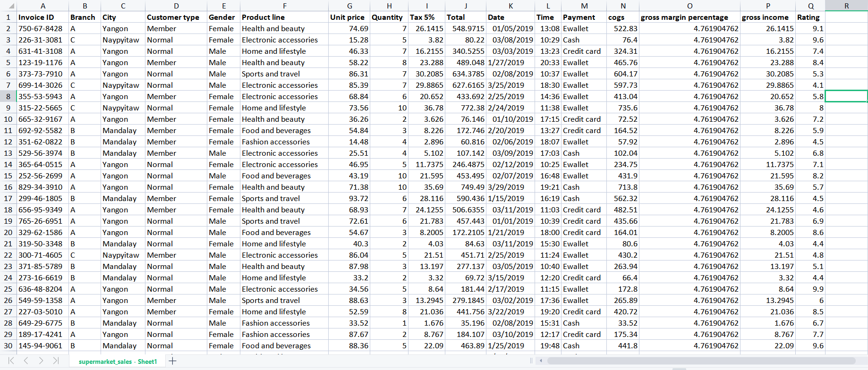This screenshot has height=370, width=868.
Task: Add a new sheet with plus icon
Action: click(173, 361)
